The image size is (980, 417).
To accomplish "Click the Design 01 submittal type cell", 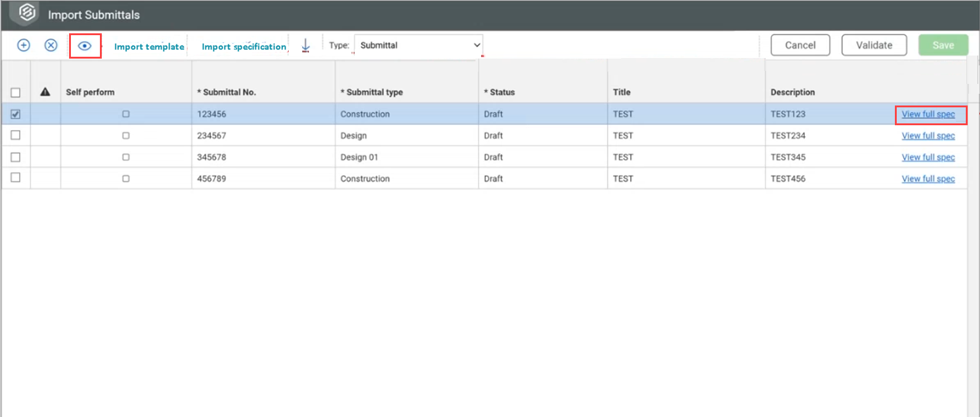I will coord(359,157).
